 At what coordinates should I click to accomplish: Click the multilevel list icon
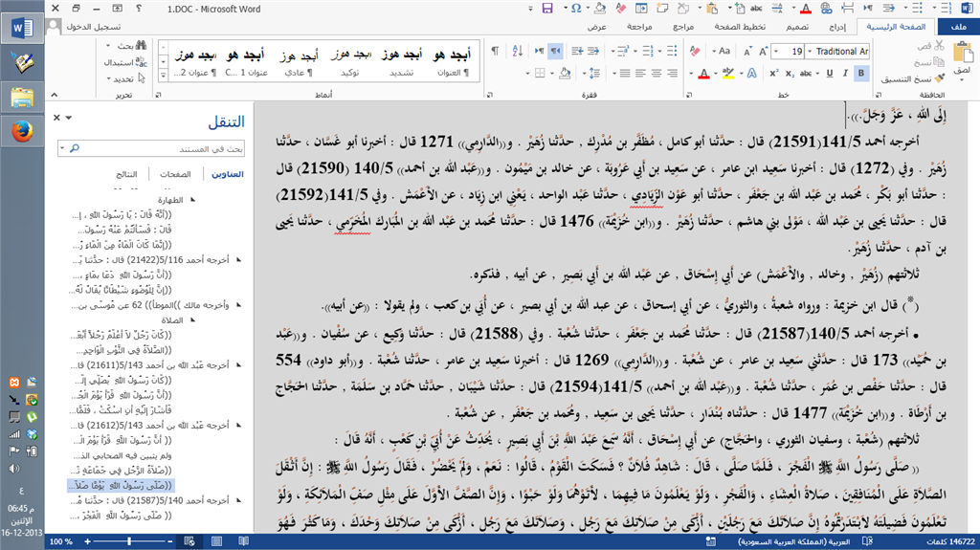pyautogui.click(x=623, y=51)
